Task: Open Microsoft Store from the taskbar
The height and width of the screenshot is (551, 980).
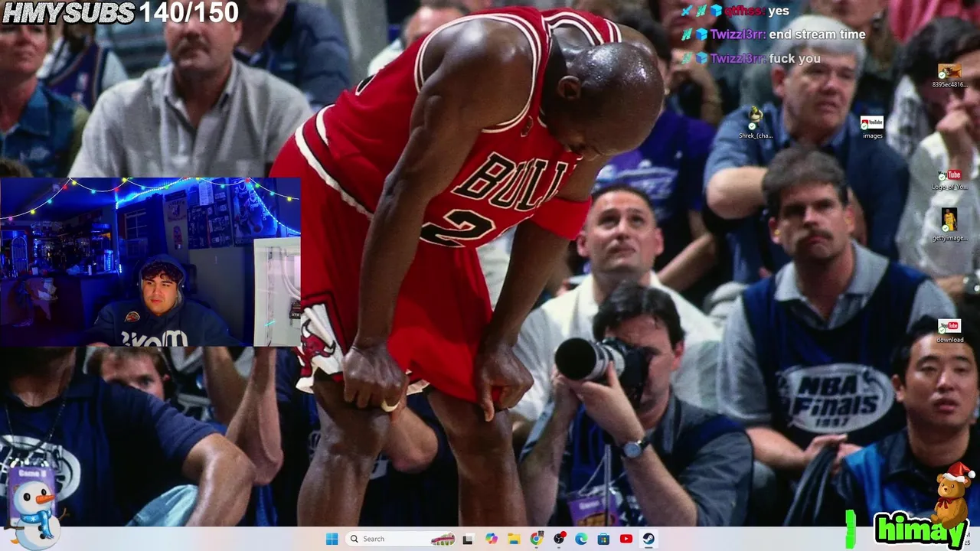Action: point(603,539)
